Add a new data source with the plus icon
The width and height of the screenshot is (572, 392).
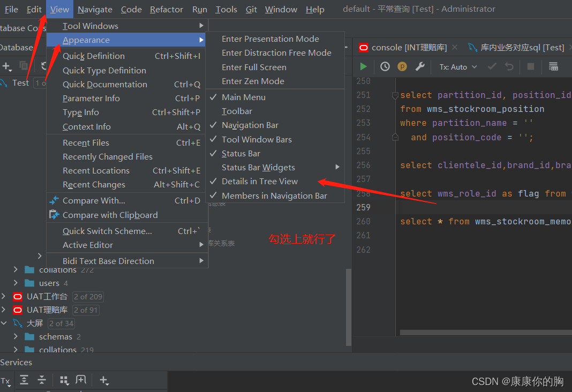pyautogui.click(x=7, y=66)
